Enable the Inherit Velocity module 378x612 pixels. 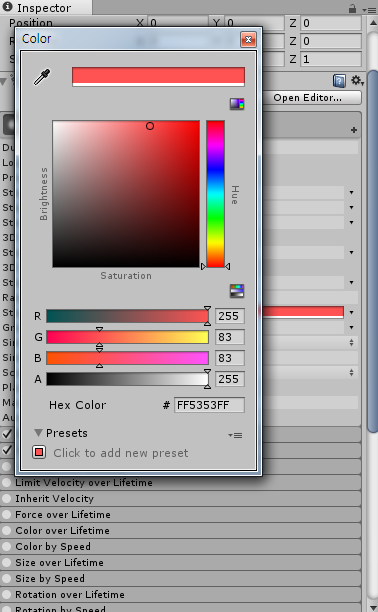[6, 498]
